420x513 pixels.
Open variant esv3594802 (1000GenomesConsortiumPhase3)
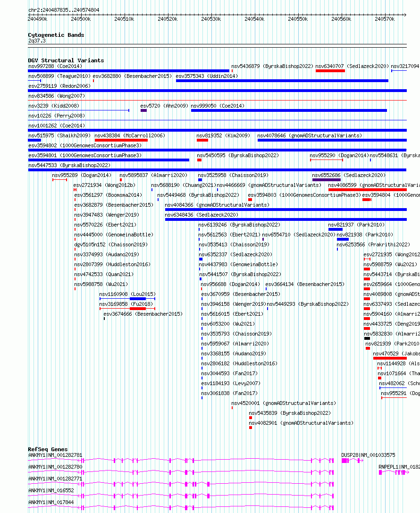pyautogui.click(x=85, y=145)
